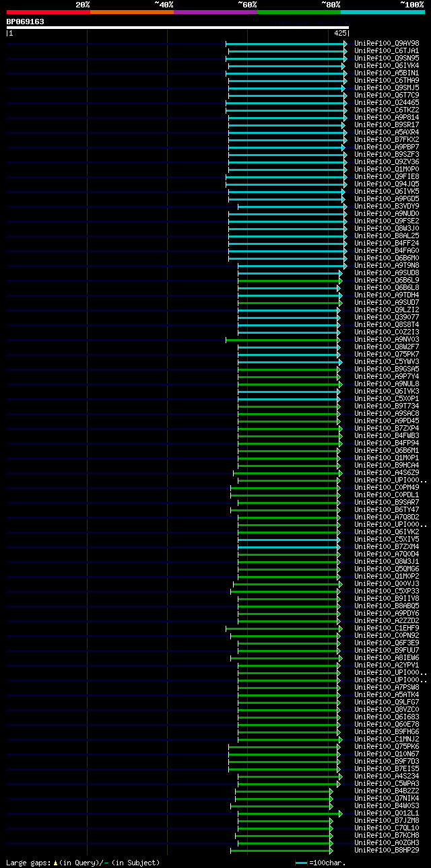Open hit UniRef100_Q6B6L9
431x868 pixels.
(x=387, y=280)
